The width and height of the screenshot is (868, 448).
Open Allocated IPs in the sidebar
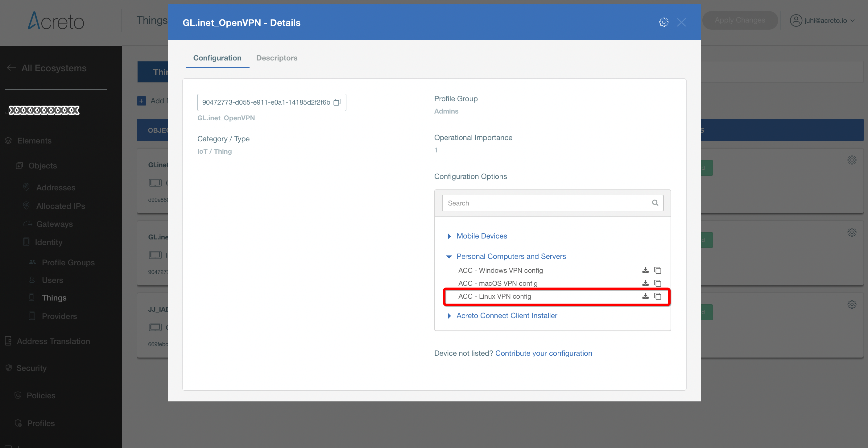click(x=61, y=206)
